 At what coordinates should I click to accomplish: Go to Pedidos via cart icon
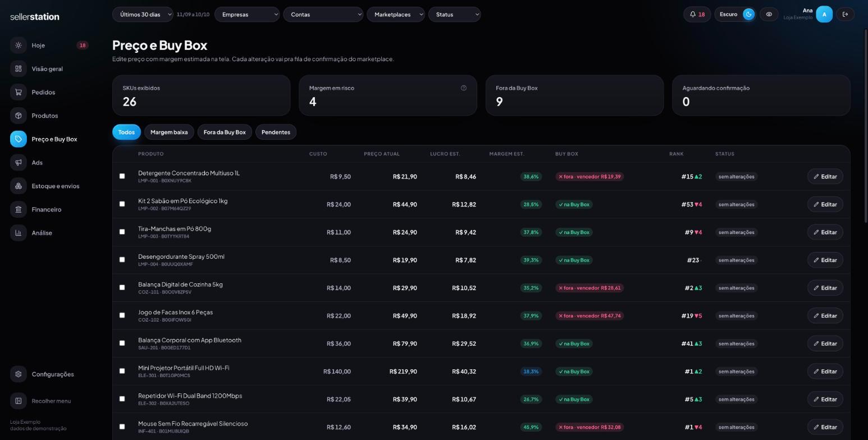(x=19, y=92)
